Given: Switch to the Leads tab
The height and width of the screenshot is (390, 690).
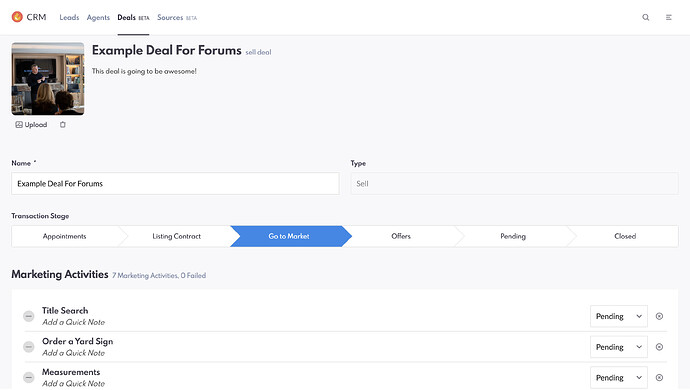Looking at the screenshot, I should click(x=69, y=18).
